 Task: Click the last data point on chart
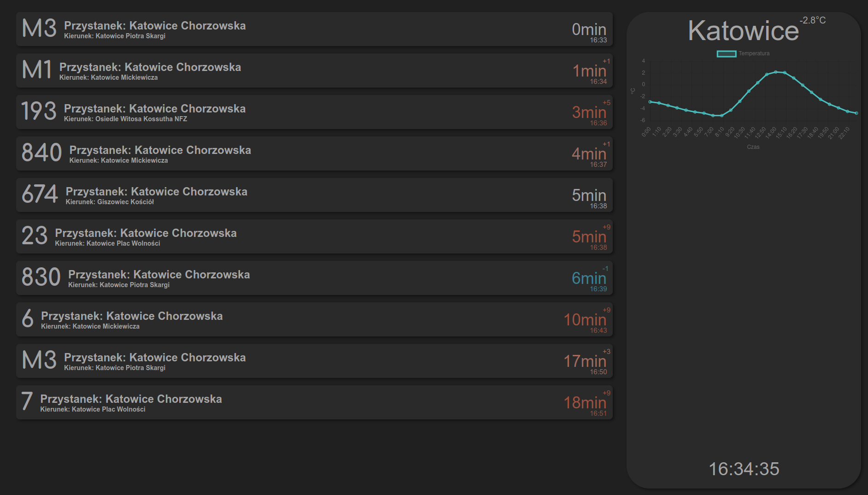click(x=856, y=113)
